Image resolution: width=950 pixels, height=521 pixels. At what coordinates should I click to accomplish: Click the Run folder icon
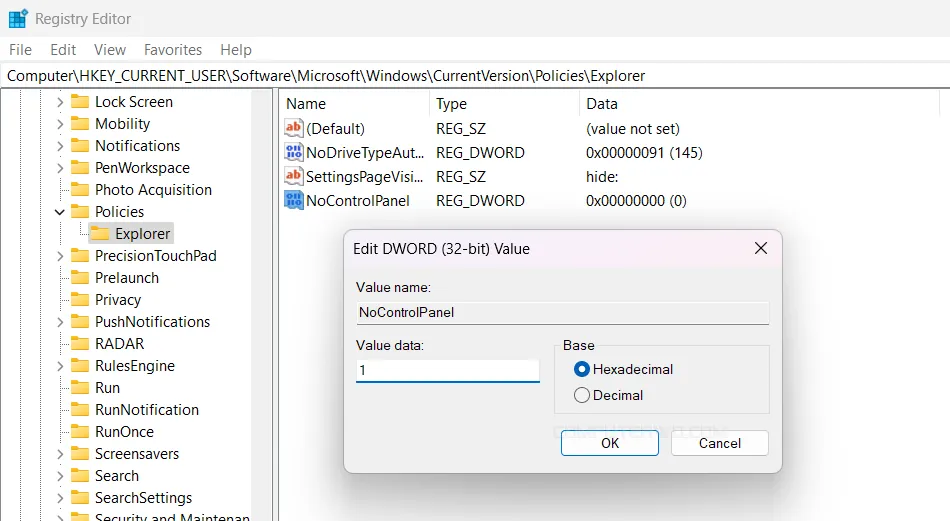point(80,388)
